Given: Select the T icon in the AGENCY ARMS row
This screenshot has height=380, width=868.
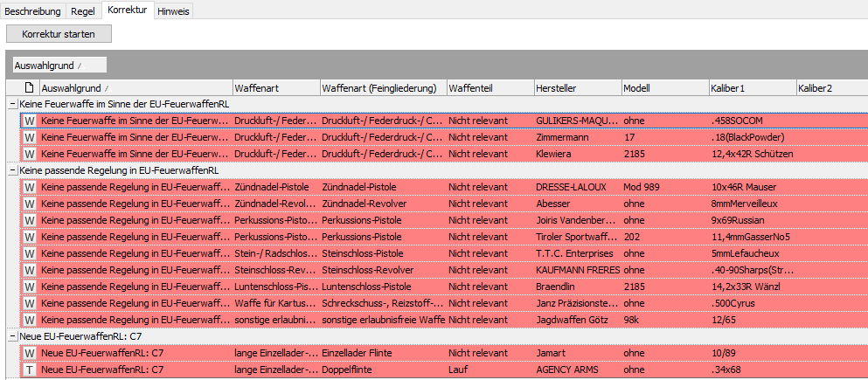Looking at the screenshot, I should point(29,370).
